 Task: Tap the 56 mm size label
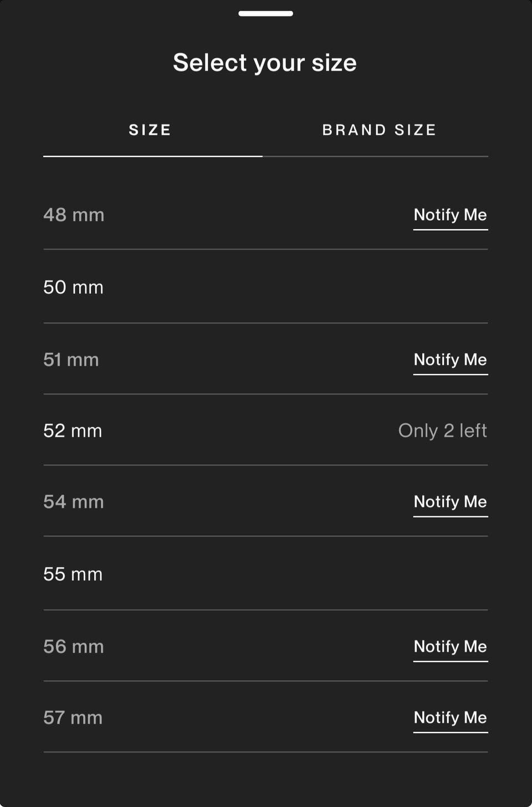click(x=74, y=647)
